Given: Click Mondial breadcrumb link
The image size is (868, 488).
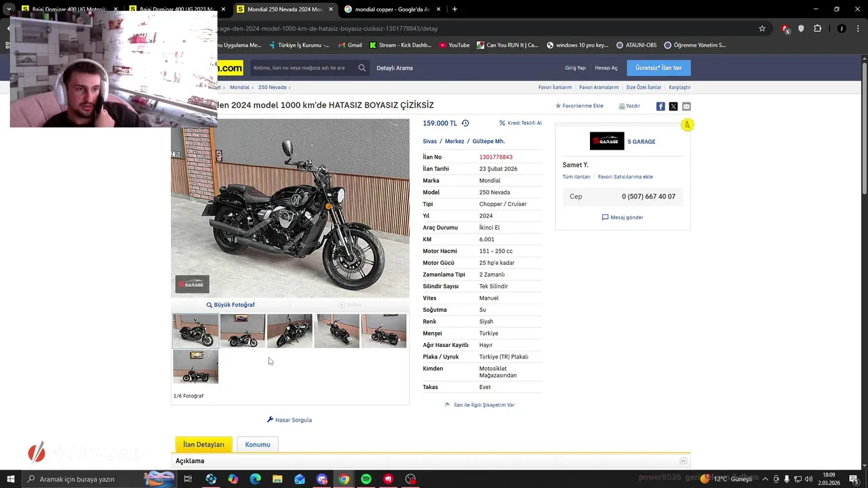Looking at the screenshot, I should point(239,87).
